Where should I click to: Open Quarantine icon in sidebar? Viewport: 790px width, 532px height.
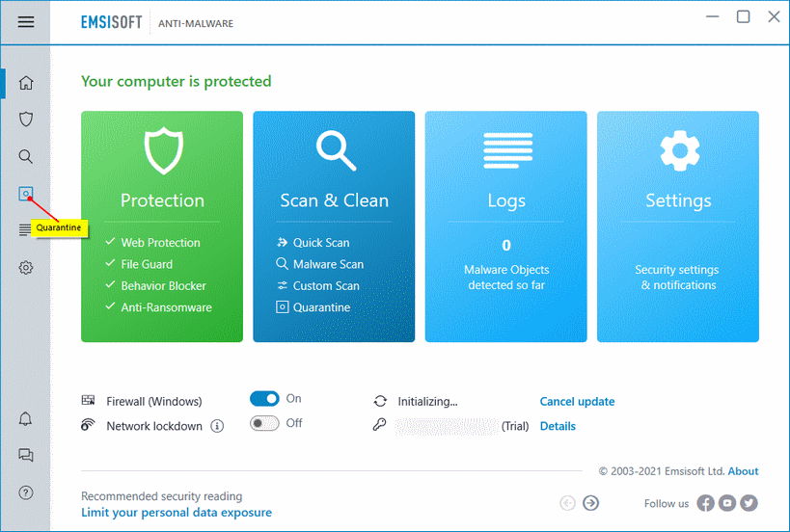26,194
